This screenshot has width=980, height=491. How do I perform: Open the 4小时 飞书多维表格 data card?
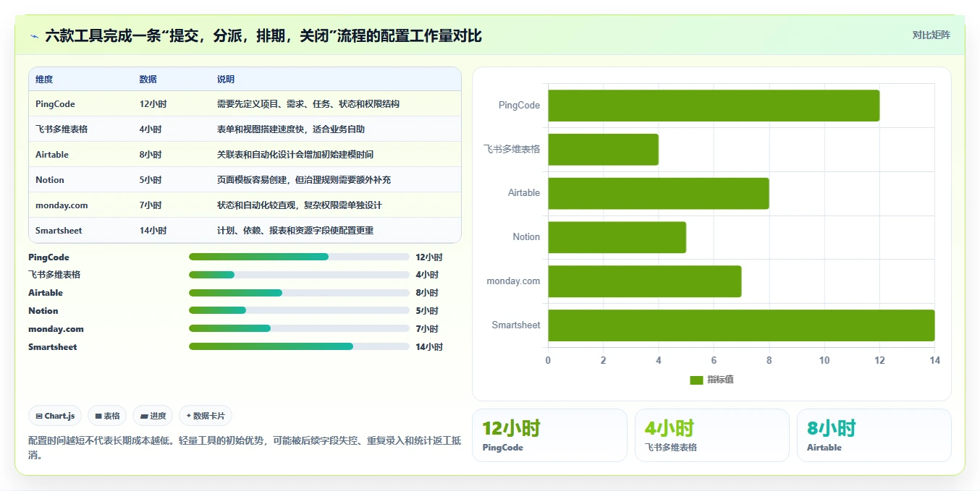point(712,435)
